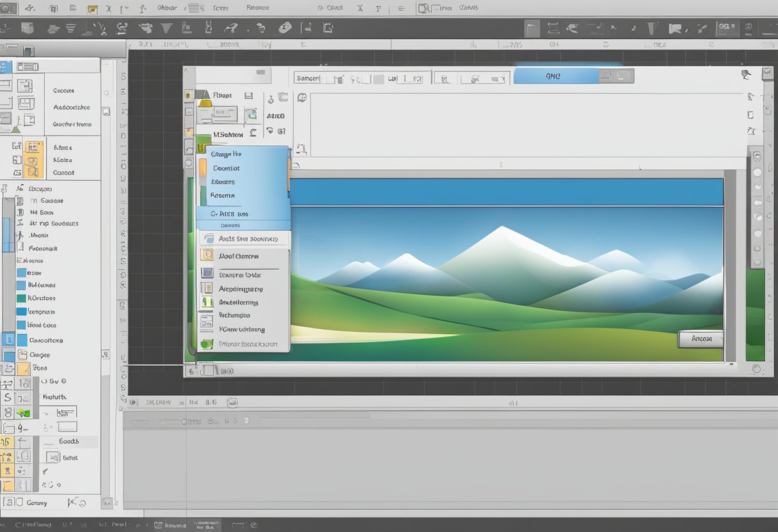The height and width of the screenshot is (532, 778).
Task: Toggle the blue square beside 'Carcattone' list item
Action: pos(21,340)
